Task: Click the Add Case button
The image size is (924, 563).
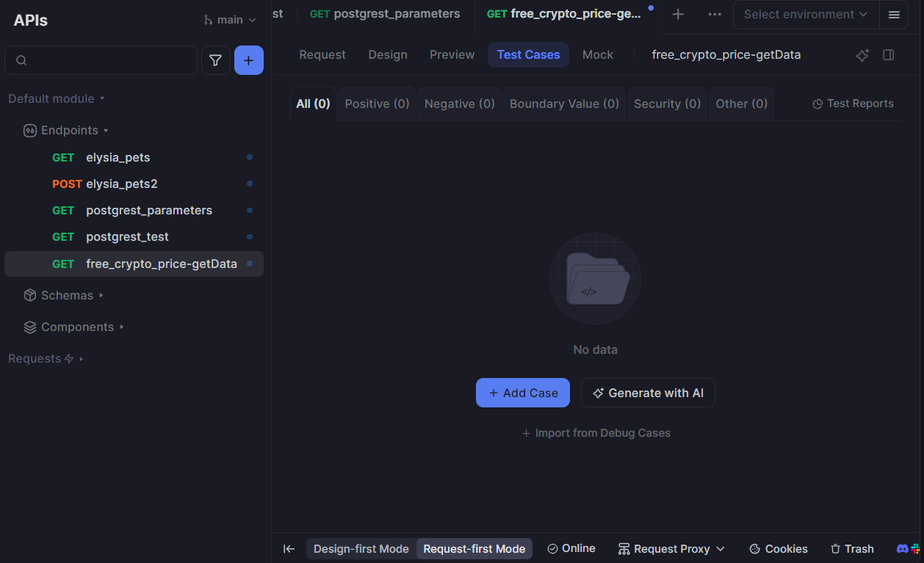Action: click(x=522, y=393)
